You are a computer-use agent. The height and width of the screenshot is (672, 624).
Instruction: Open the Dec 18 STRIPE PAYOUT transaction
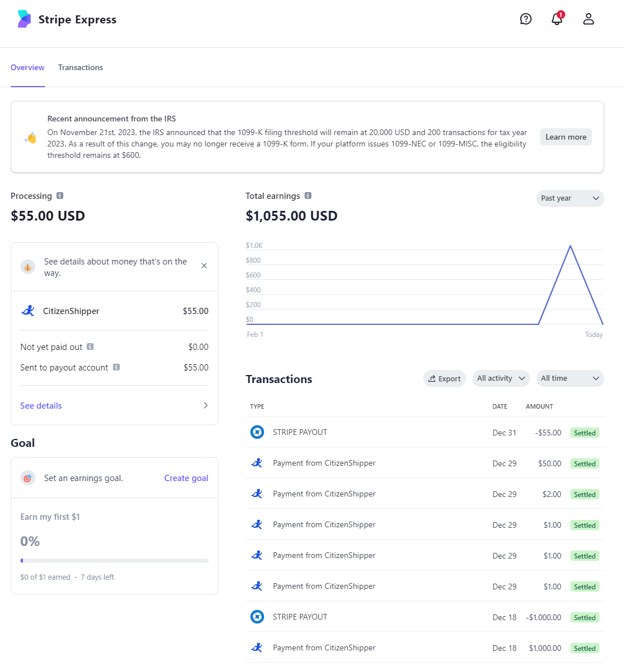424,617
